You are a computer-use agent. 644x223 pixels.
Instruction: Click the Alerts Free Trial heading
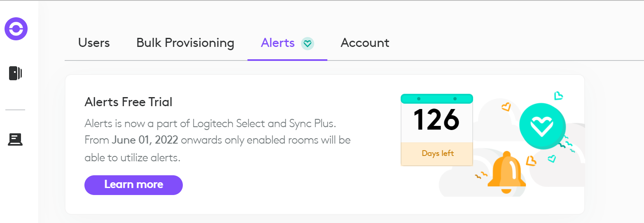(x=128, y=102)
